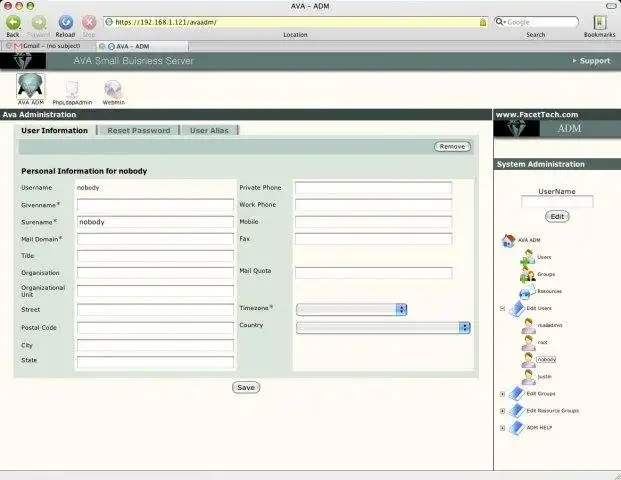The image size is (621, 480).
Task: Go back with the Back arrow
Action: [13, 22]
